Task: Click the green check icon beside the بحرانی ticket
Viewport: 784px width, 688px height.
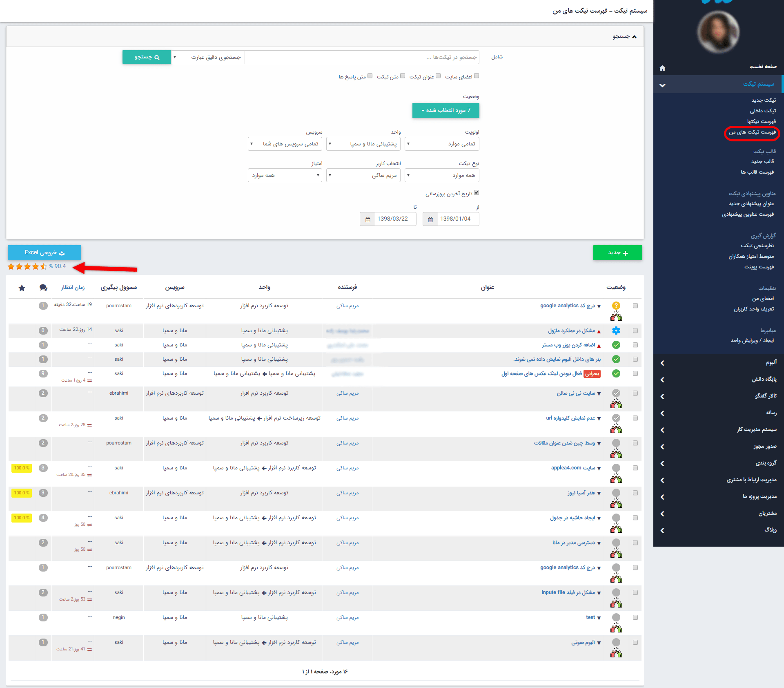Action: point(616,373)
